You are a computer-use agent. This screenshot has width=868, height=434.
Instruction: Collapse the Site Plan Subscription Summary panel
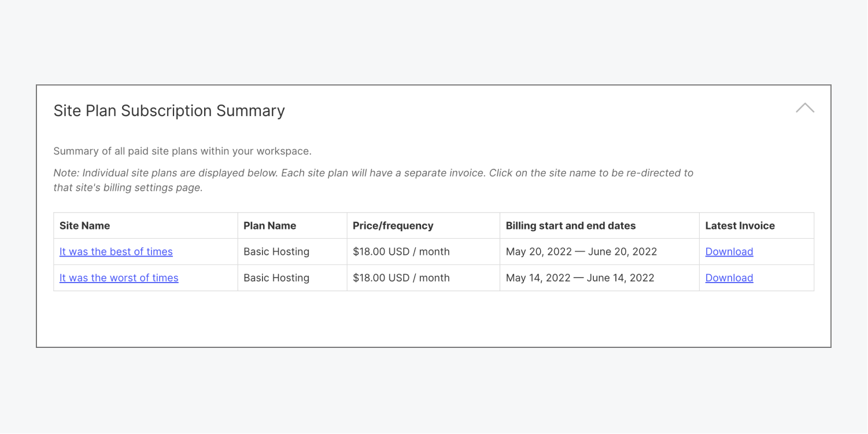coord(804,108)
